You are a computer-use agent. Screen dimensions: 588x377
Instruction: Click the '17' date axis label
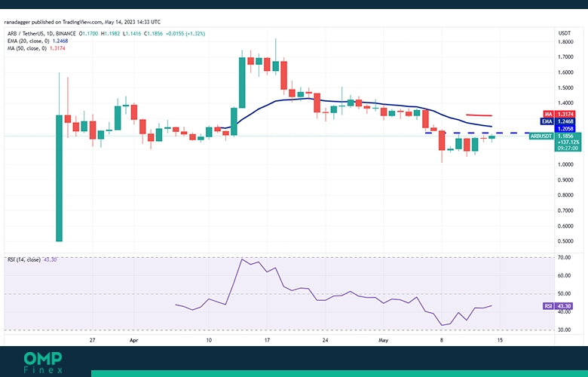(x=267, y=341)
